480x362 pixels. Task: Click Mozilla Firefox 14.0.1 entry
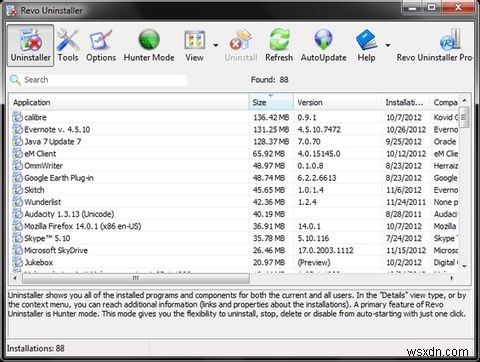tap(83, 226)
